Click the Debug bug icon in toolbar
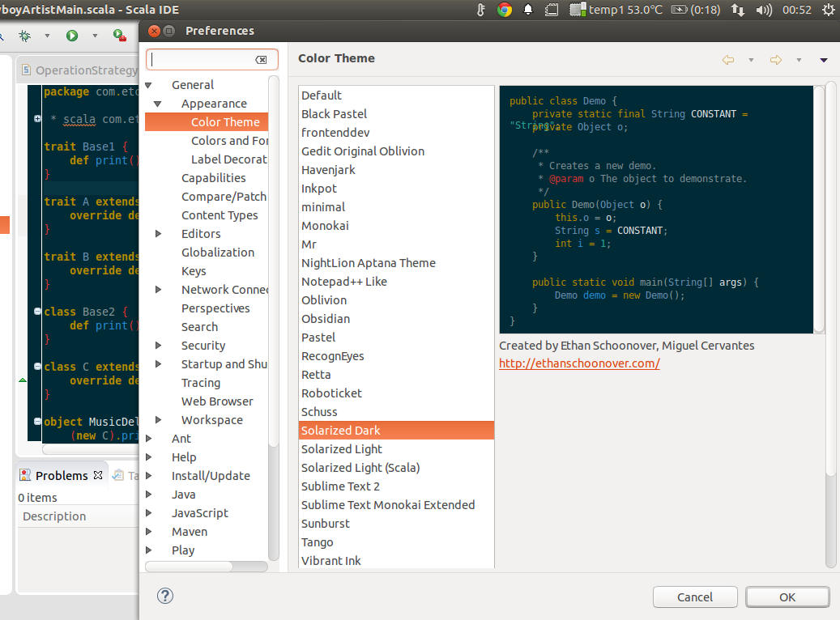Screen dimensions: 840x620 (24, 36)
